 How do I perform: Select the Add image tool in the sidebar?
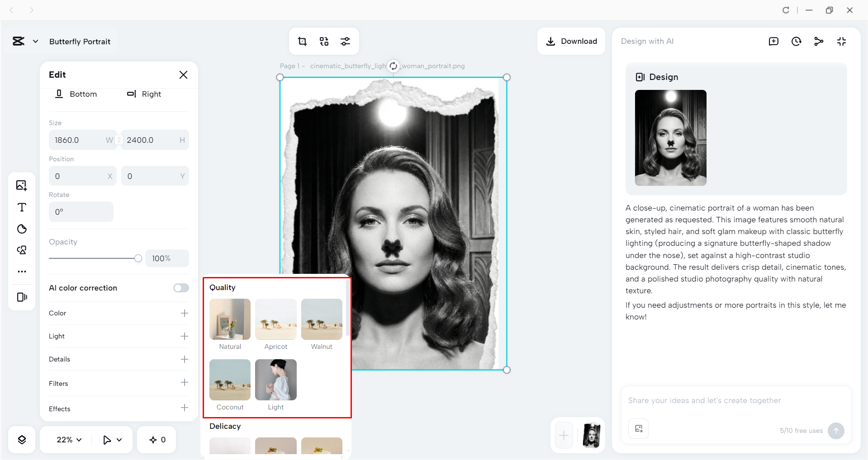pos(21,185)
